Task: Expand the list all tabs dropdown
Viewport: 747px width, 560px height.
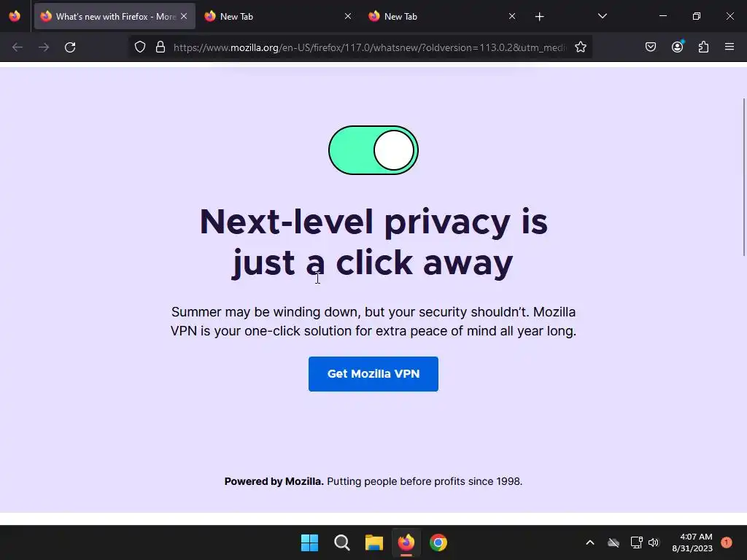Action: [x=602, y=16]
